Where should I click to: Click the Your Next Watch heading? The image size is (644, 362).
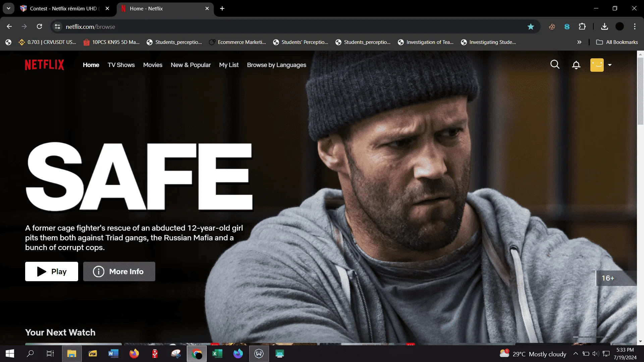pyautogui.click(x=60, y=332)
